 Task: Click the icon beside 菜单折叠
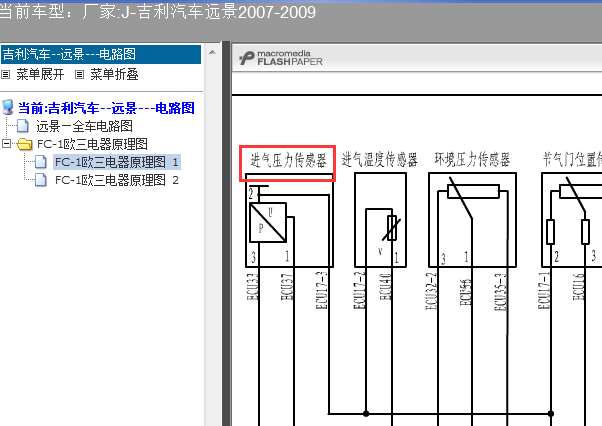(x=79, y=74)
